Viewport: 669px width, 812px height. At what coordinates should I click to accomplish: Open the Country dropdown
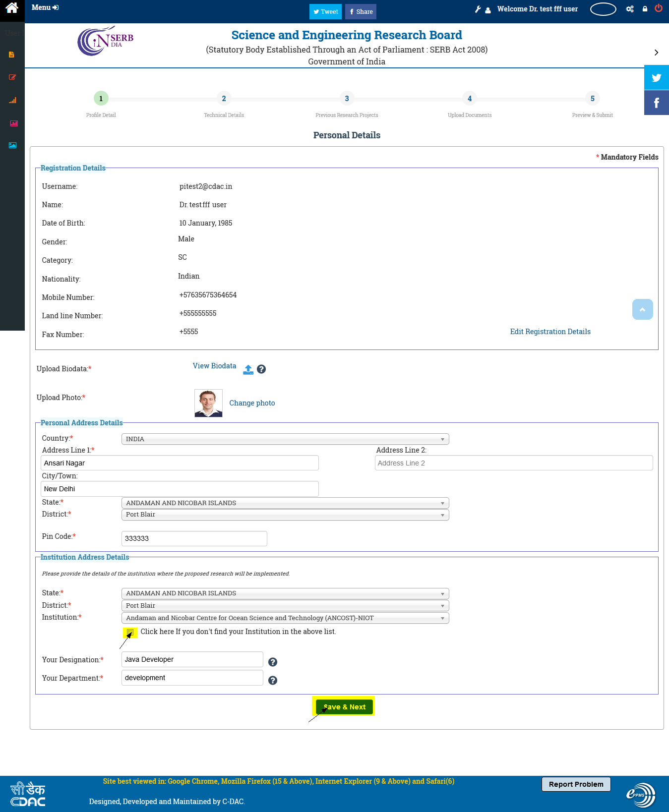285,439
